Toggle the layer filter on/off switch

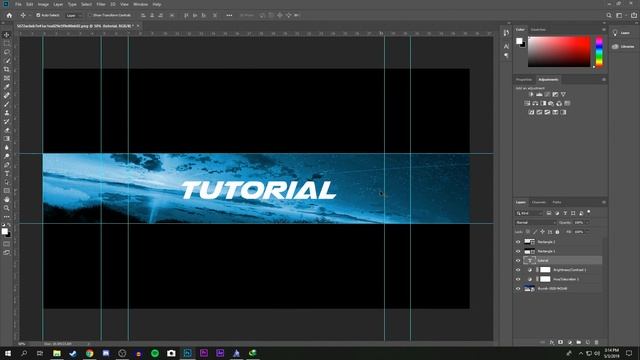(x=589, y=212)
